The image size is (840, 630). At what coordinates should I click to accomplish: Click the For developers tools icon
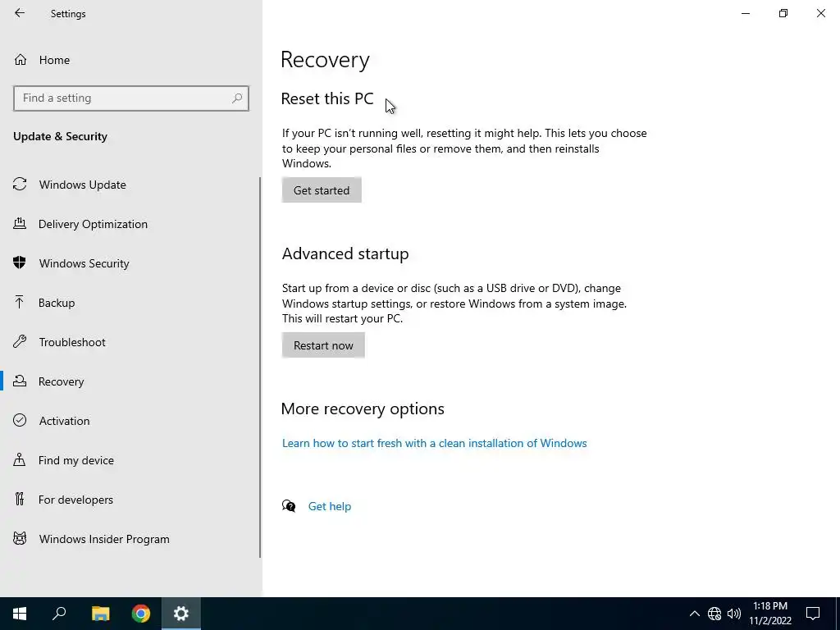pyautogui.click(x=20, y=499)
